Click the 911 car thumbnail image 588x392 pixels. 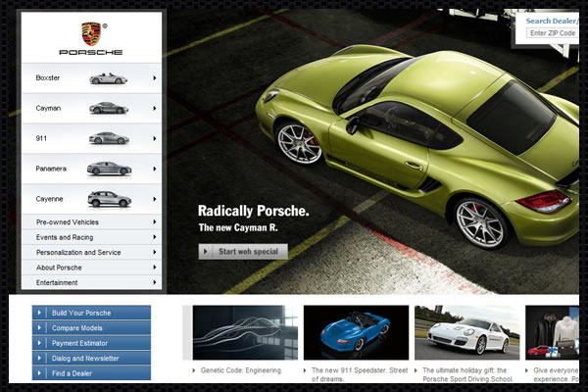coord(109,138)
